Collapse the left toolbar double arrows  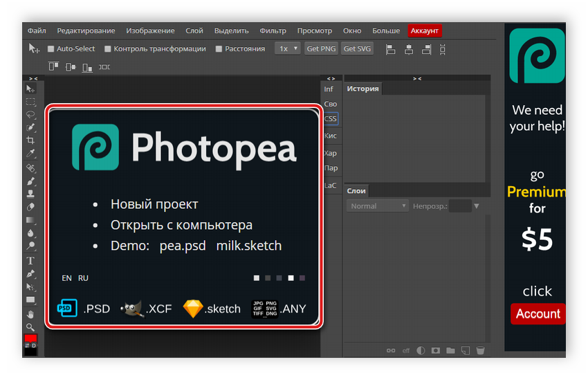33,78
